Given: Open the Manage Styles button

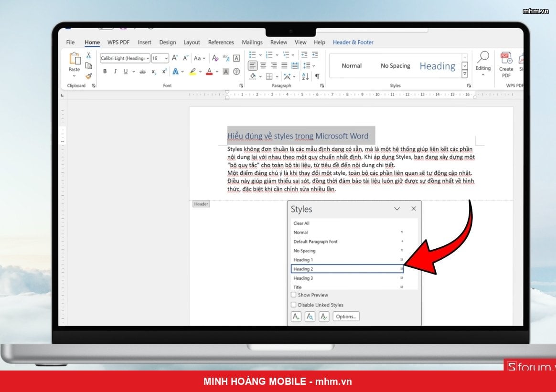Looking at the screenshot, I should [x=324, y=317].
